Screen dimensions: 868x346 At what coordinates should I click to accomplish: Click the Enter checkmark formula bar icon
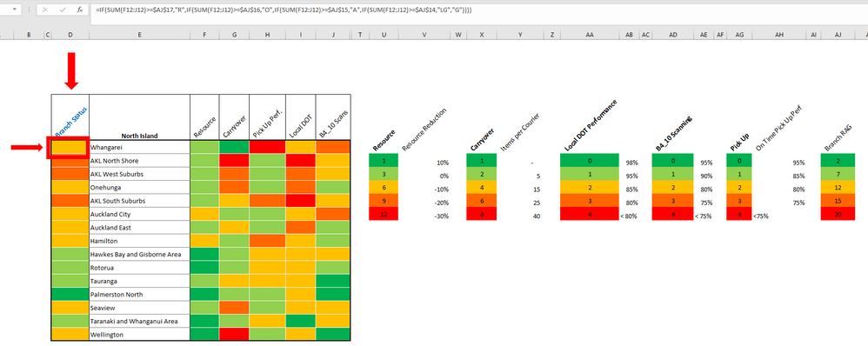point(63,10)
